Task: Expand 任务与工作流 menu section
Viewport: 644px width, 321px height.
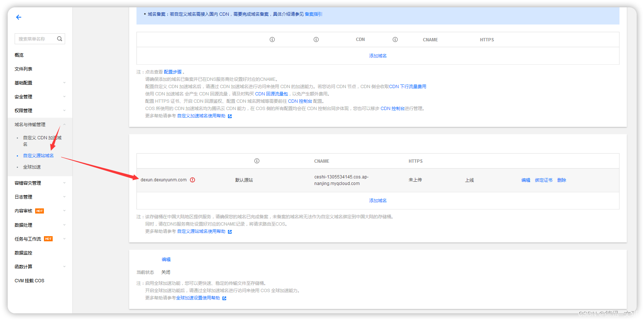Action: click(40, 239)
